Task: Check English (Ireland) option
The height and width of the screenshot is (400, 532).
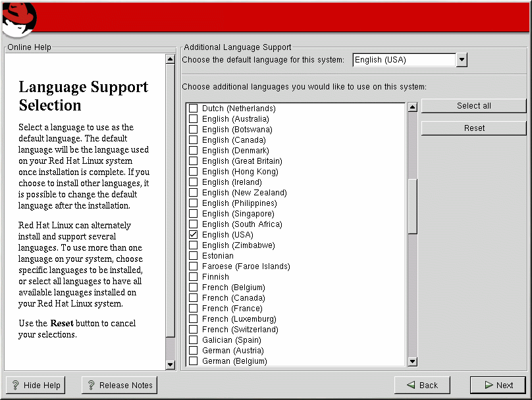Action: click(x=193, y=182)
